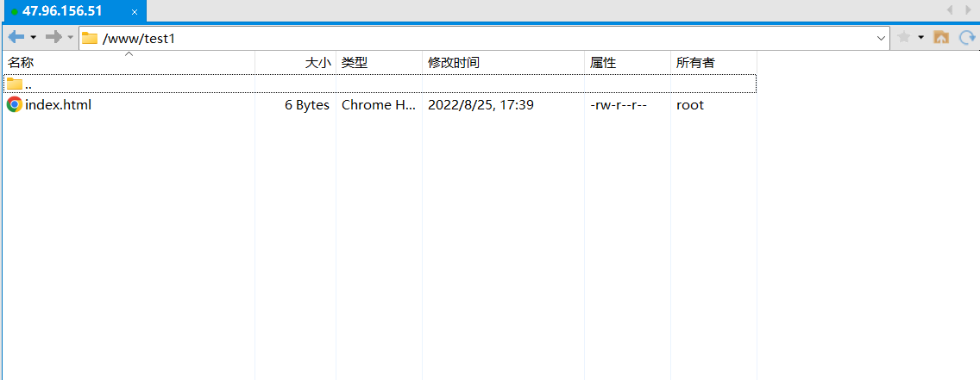Image resolution: width=980 pixels, height=380 pixels.
Task: Click the Chrome icon beside index.html
Action: point(15,105)
